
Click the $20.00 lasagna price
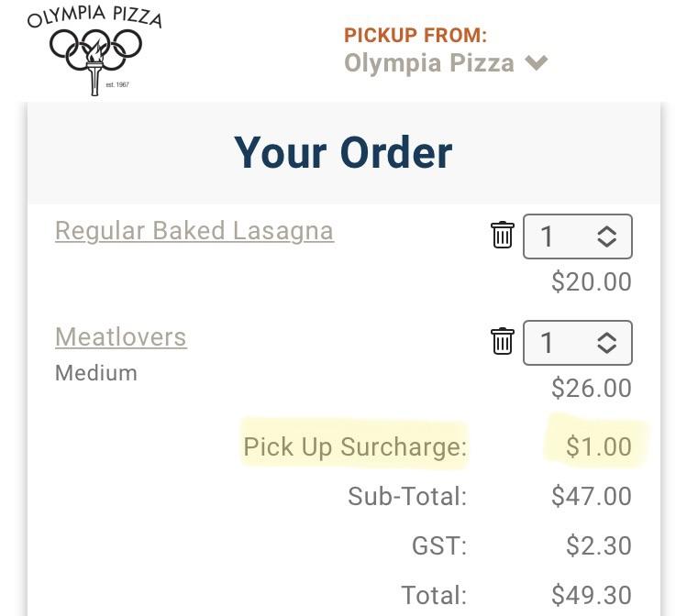[x=592, y=281]
